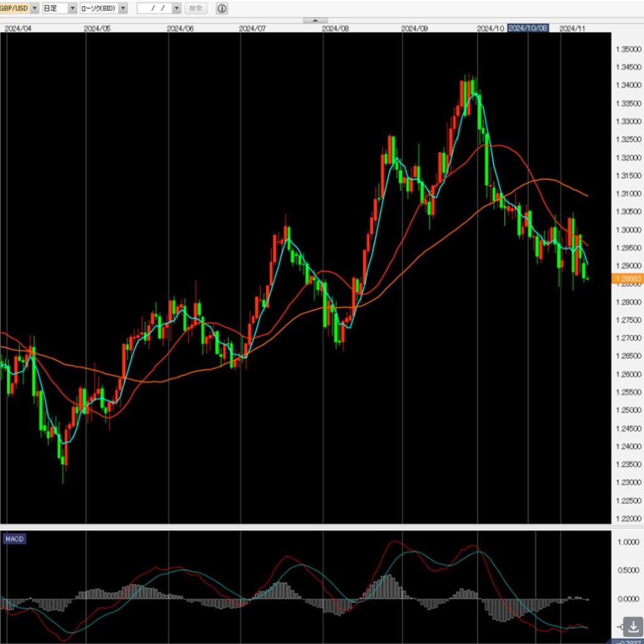
Task: Click the 0.0000 level on MACD axis
Action: 628,599
